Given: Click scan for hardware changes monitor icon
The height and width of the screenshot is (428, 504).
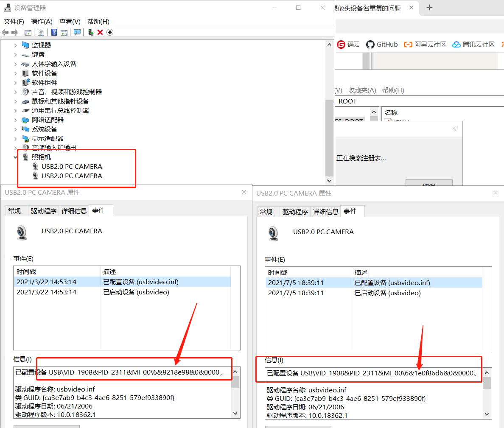Looking at the screenshot, I should click(77, 32).
